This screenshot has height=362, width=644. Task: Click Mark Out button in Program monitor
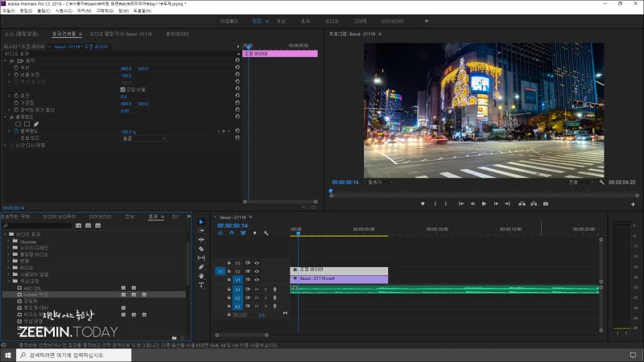[x=446, y=204]
